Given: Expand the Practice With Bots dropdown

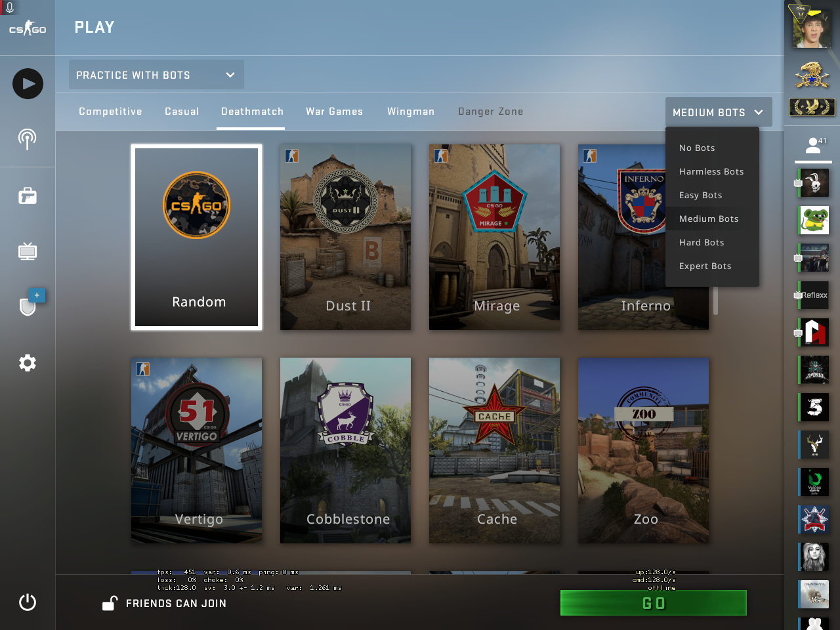Looking at the screenshot, I should click(x=156, y=75).
